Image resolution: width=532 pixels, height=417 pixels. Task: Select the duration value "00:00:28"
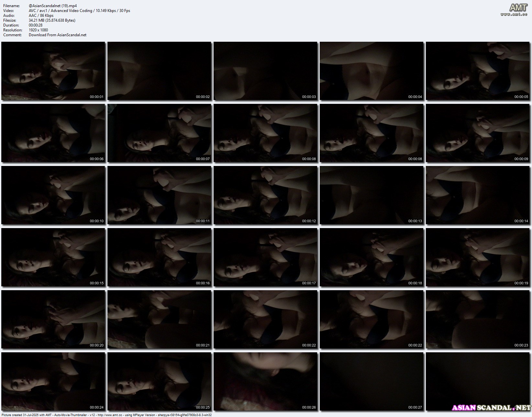coord(36,25)
